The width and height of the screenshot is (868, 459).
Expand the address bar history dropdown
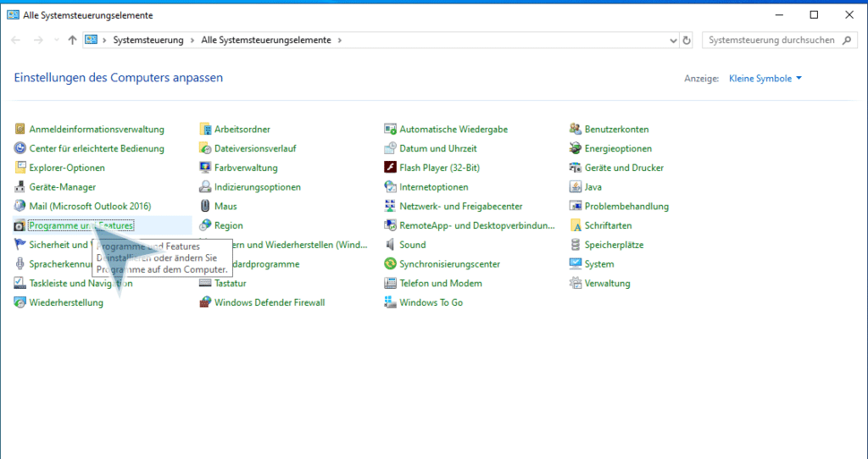[673, 40]
